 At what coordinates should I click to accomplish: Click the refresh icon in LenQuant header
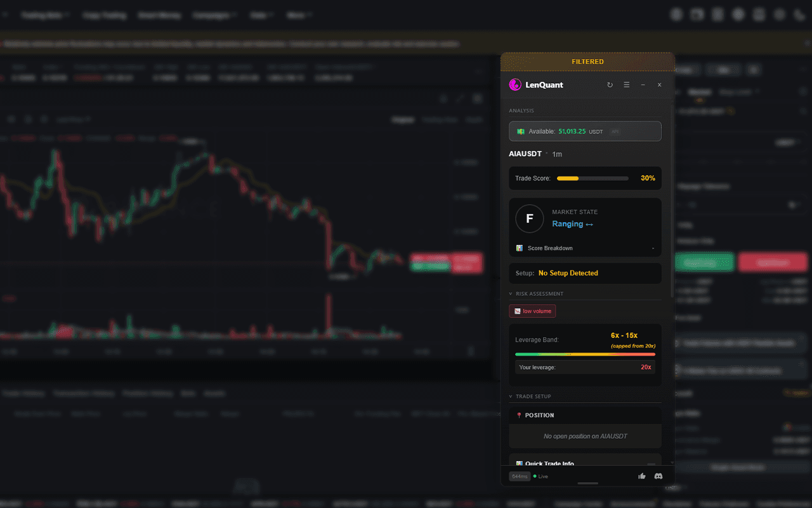pos(610,84)
